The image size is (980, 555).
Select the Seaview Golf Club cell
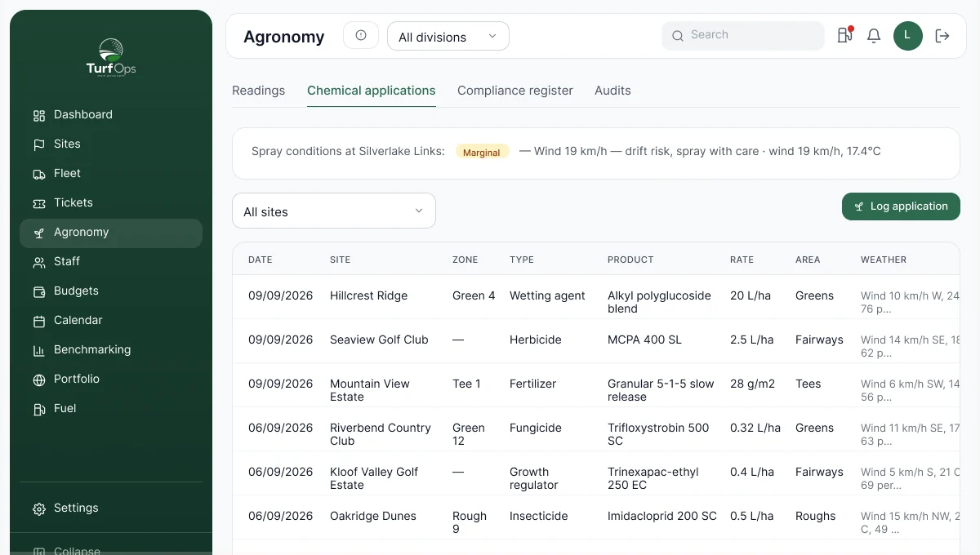pyautogui.click(x=380, y=340)
